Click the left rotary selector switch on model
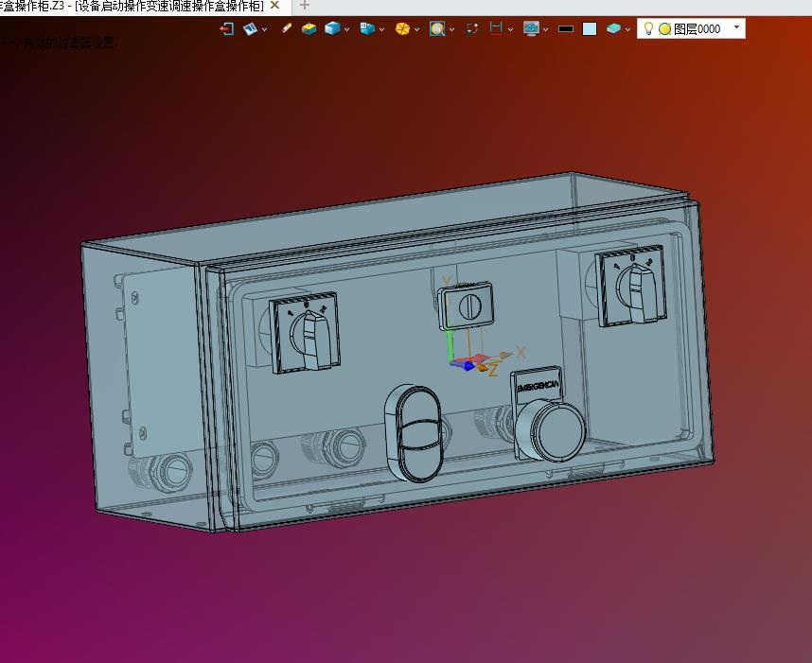 pos(306,332)
